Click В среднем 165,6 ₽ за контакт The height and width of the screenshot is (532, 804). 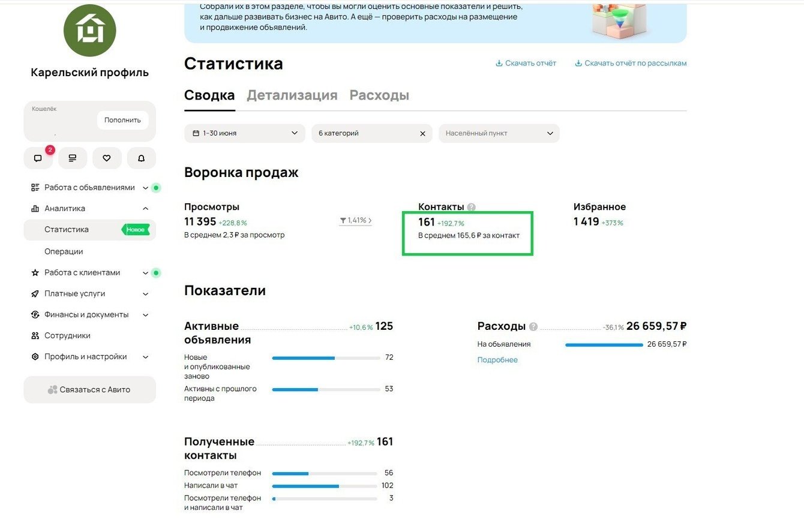(x=469, y=236)
